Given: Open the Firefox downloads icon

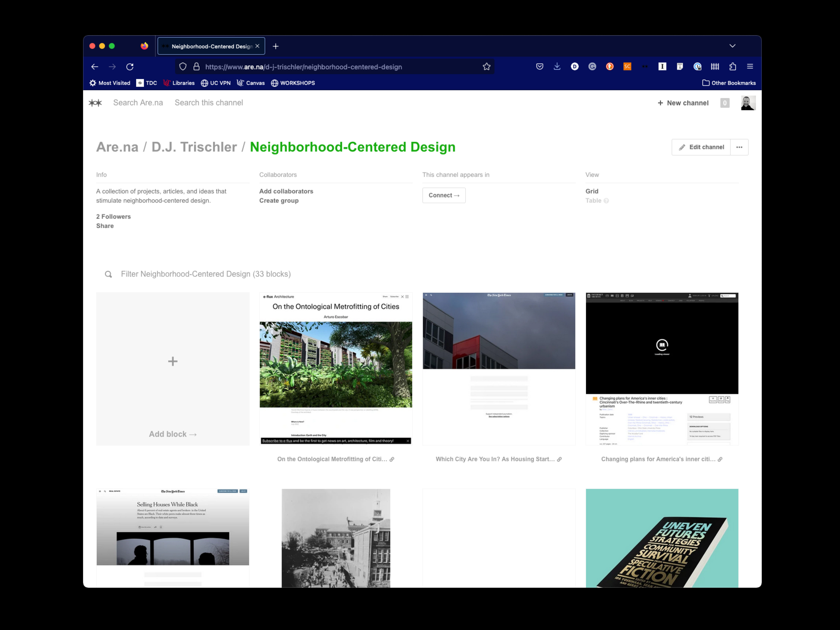Looking at the screenshot, I should 557,66.
